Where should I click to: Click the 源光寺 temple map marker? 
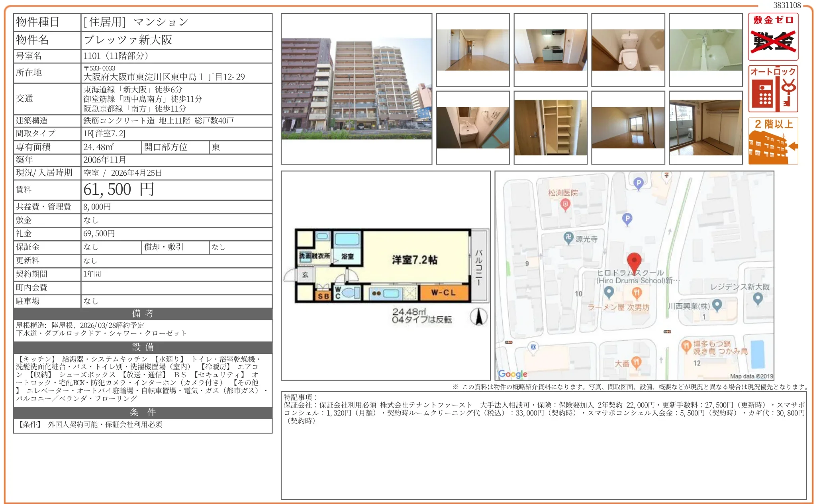point(568,238)
